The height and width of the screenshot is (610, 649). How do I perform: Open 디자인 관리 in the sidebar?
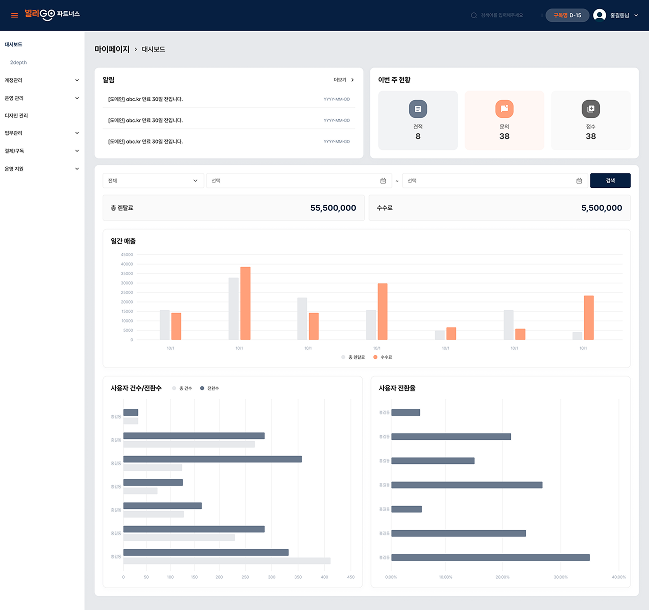[x=16, y=115]
